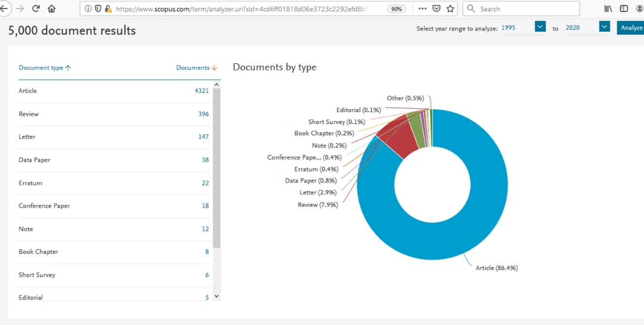Open the start year 1995 dropdown
The width and height of the screenshot is (644, 325).
(540, 27)
